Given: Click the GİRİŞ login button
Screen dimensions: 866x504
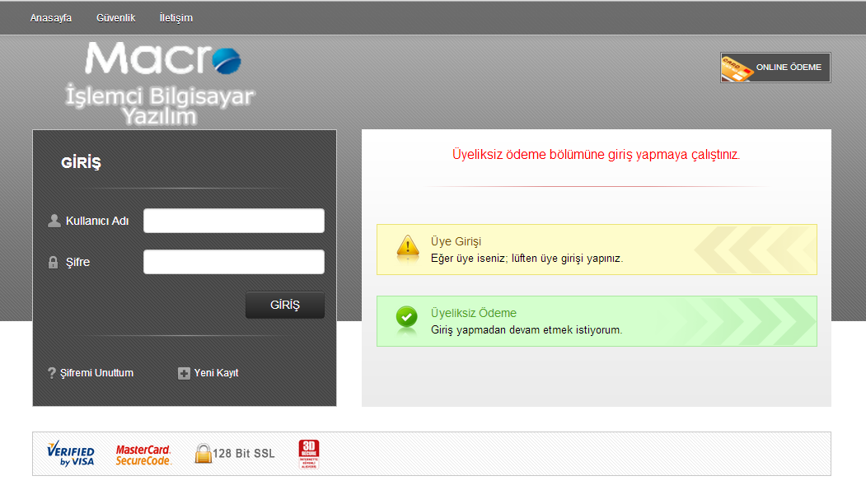Looking at the screenshot, I should (285, 305).
